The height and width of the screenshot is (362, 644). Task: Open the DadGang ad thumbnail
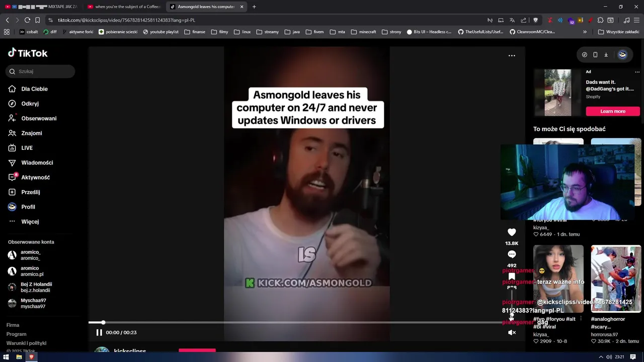[557, 93]
